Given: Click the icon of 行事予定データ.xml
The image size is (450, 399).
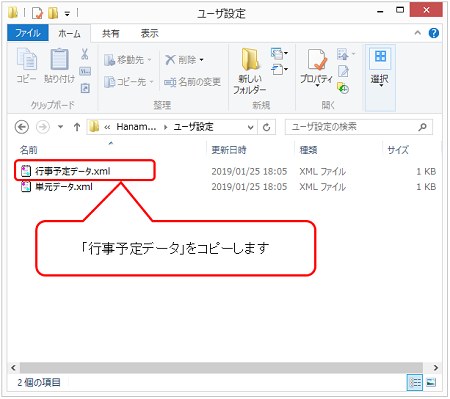Looking at the screenshot, I should (26, 171).
